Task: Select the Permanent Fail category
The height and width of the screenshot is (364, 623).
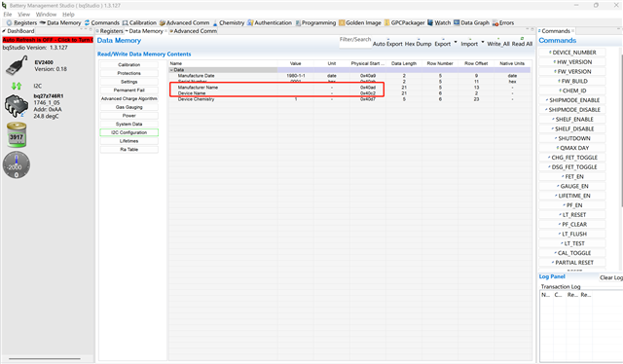Action: click(129, 91)
